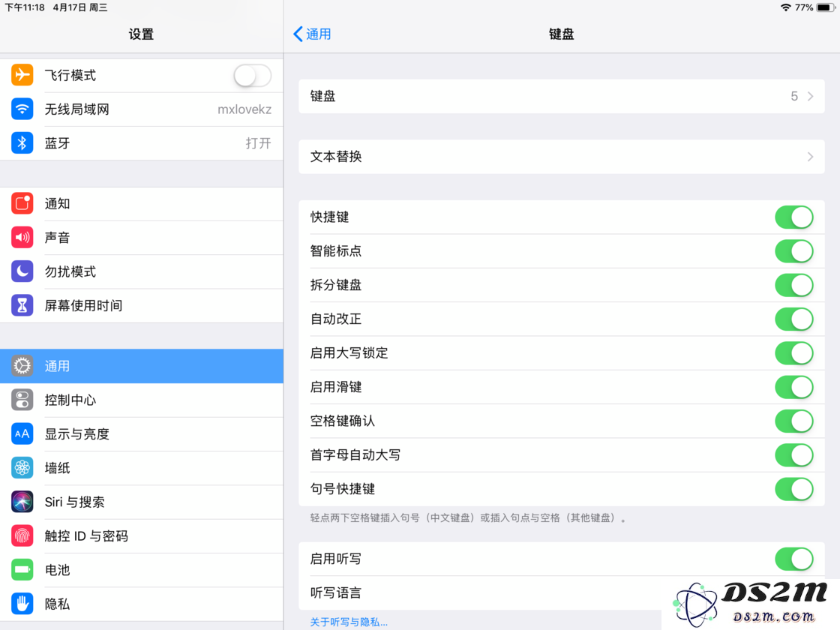Turn off the 启用听写 switch
The height and width of the screenshot is (630, 840).
point(794,559)
